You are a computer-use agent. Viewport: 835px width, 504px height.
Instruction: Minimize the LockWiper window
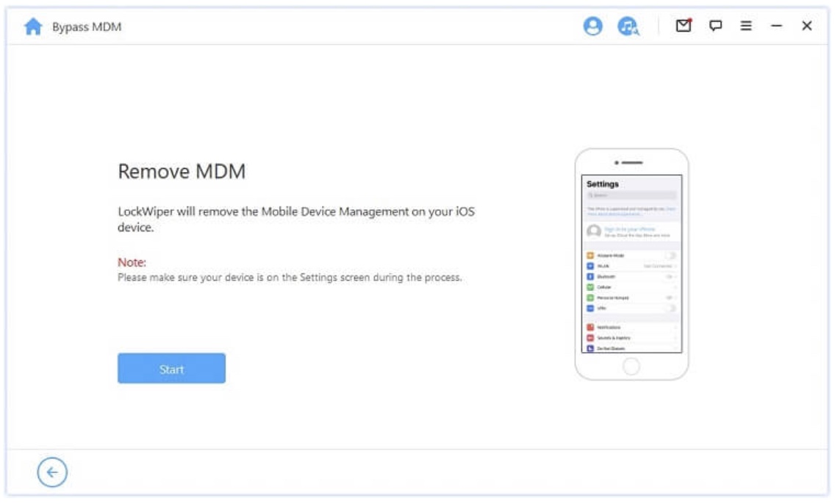point(776,26)
